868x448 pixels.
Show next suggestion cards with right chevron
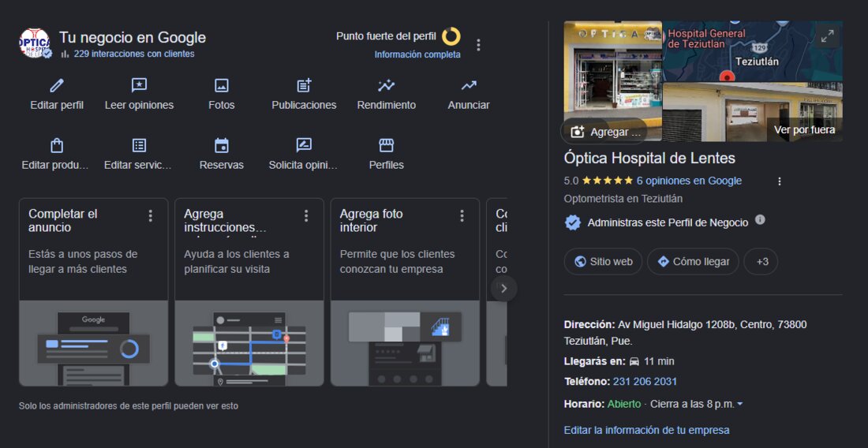coord(503,288)
